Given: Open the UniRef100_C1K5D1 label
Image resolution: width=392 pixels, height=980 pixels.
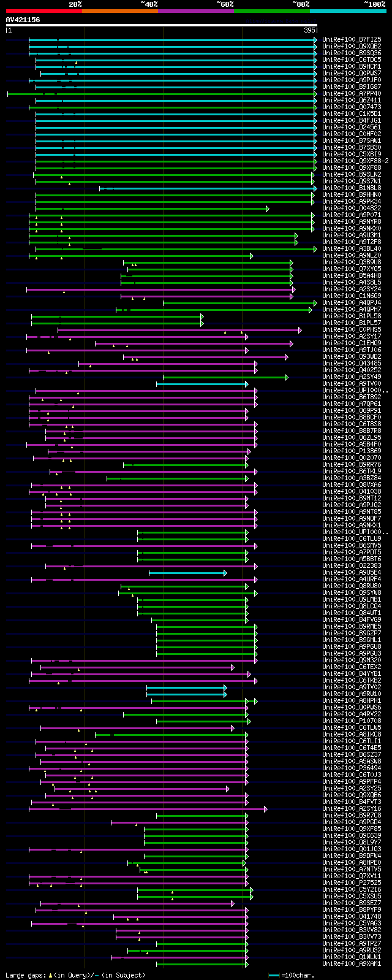Looking at the screenshot, I should (x=352, y=113).
